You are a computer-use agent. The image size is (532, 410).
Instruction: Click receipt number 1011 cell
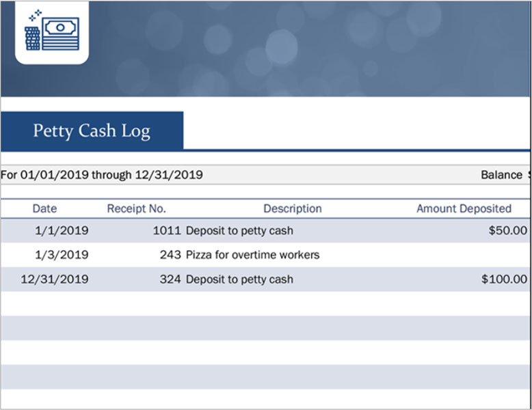pos(167,231)
